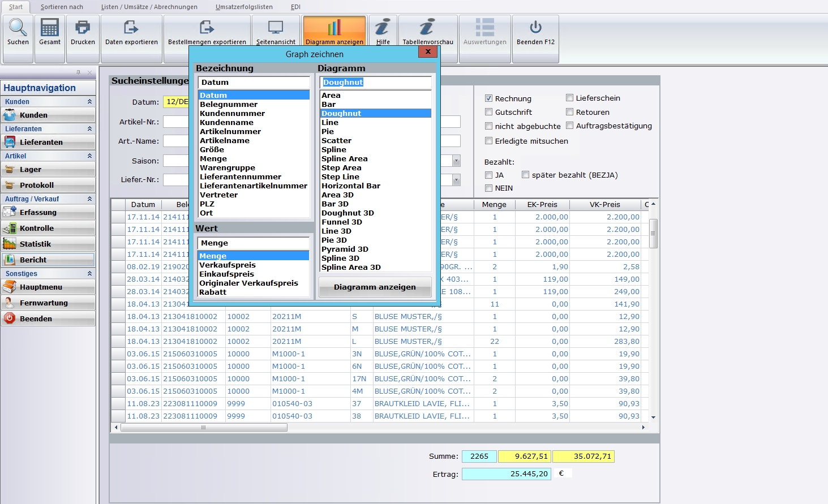
Task: Click the Beenden F12 power icon
Action: click(x=535, y=28)
